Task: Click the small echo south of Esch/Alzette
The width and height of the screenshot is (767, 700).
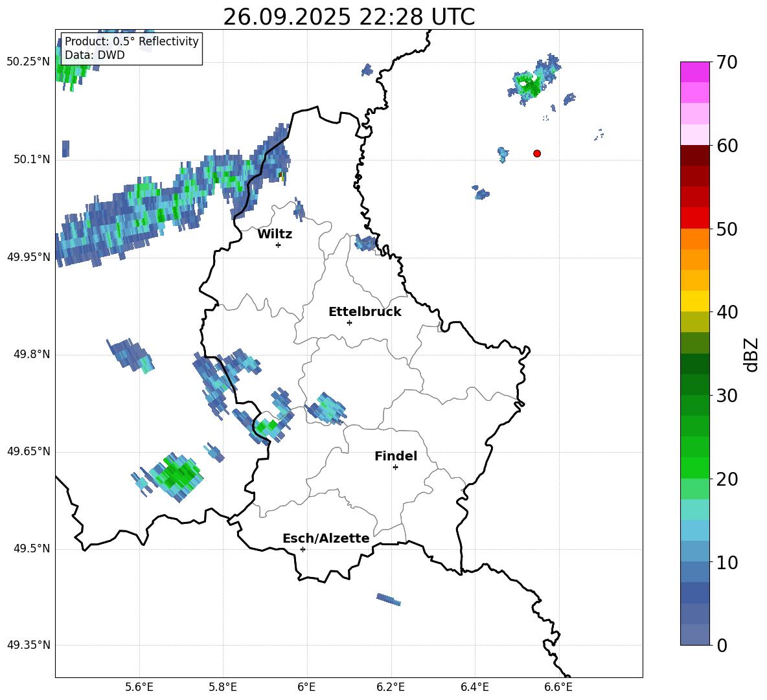Action: 389,599
